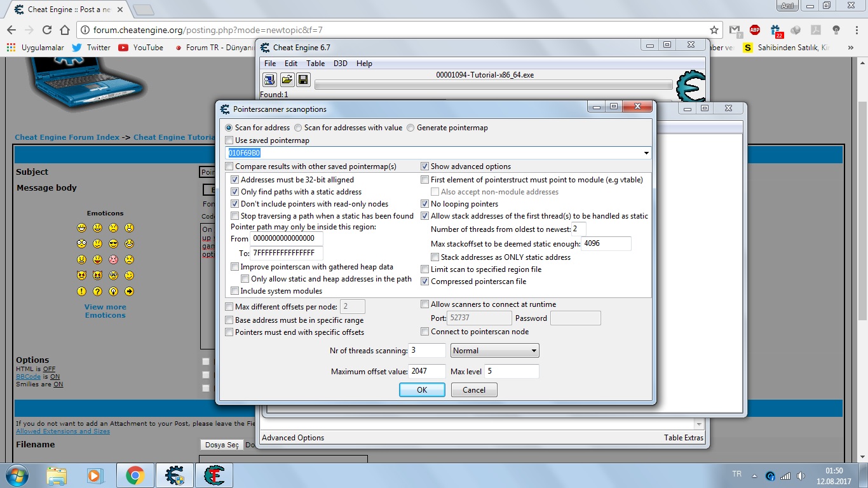868x488 pixels.
Task: Select the Generate pointermap radio button
Action: tap(410, 128)
